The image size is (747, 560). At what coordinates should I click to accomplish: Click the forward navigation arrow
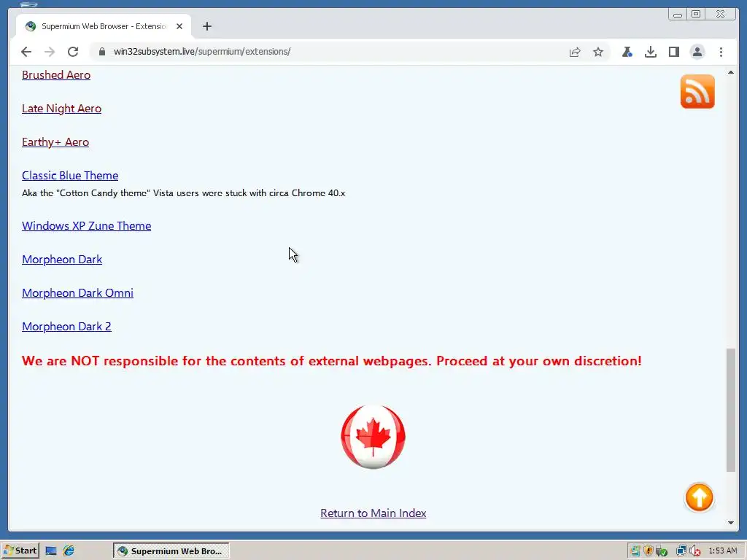pos(50,52)
